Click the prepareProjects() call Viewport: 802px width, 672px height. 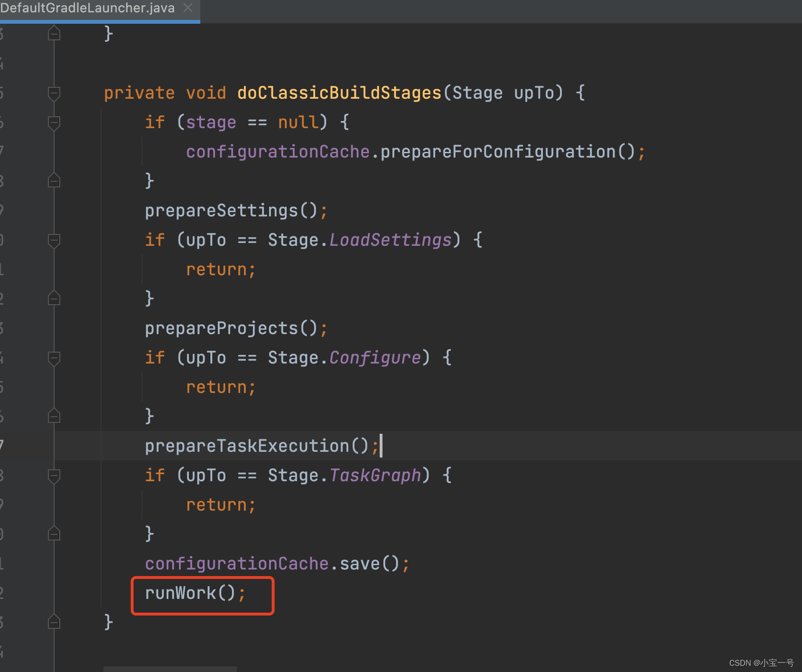[231, 328]
